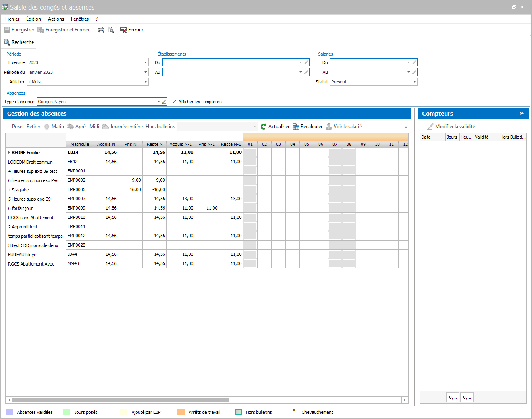Screen dimensions: 532x419
Task: Open the Afficher 1 Mois dropdown
Action: 146,82
